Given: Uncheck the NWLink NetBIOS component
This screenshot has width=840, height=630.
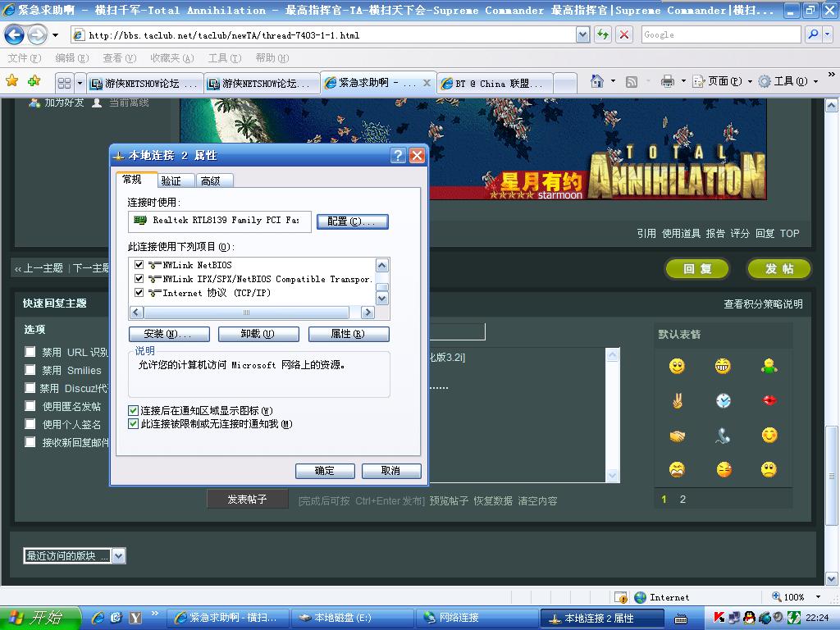Looking at the screenshot, I should (139, 265).
